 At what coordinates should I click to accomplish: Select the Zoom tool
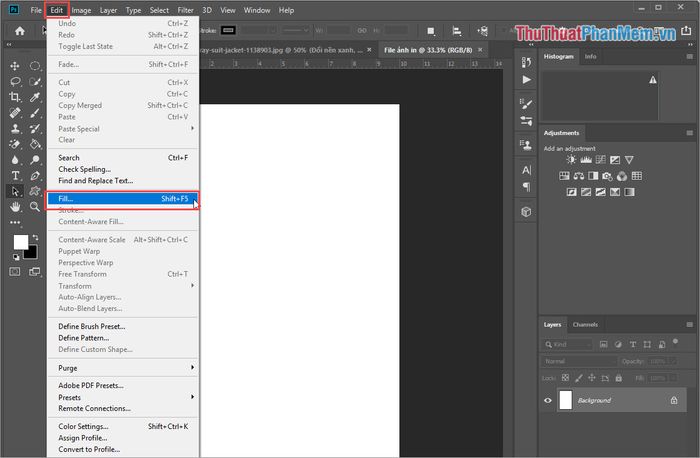coord(35,207)
